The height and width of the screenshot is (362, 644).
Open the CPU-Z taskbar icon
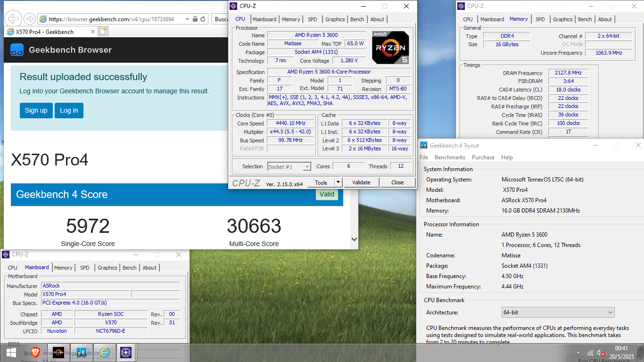(x=126, y=353)
